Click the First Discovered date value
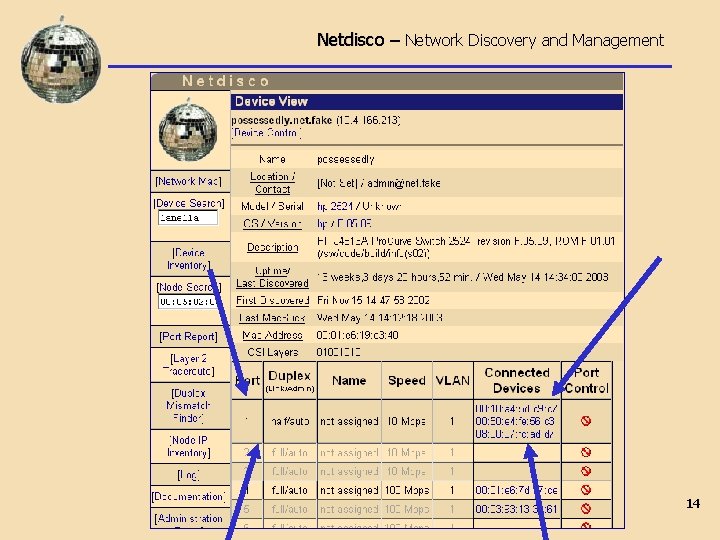Image resolution: width=720 pixels, height=540 pixels. [x=373, y=300]
